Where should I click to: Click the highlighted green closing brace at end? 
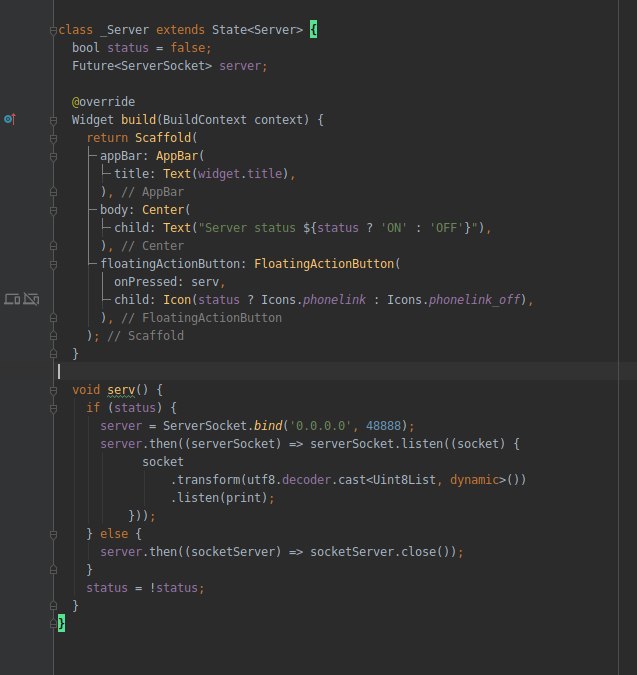(61, 623)
